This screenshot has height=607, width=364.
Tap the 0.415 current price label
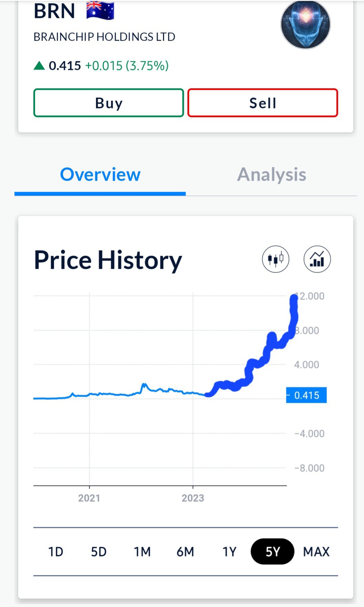306,395
